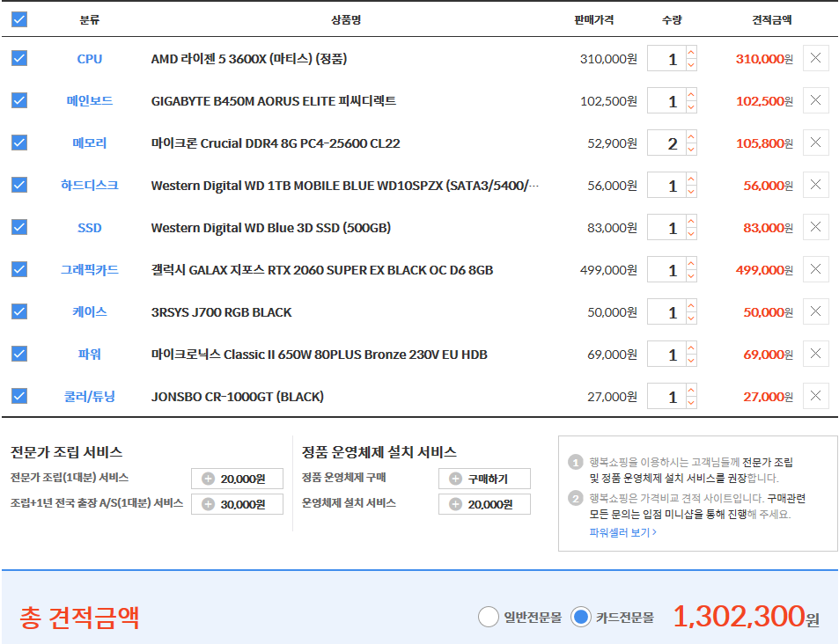The image size is (839, 644).
Task: Open the 쿨러/튜닝 category link
Action: 89,397
